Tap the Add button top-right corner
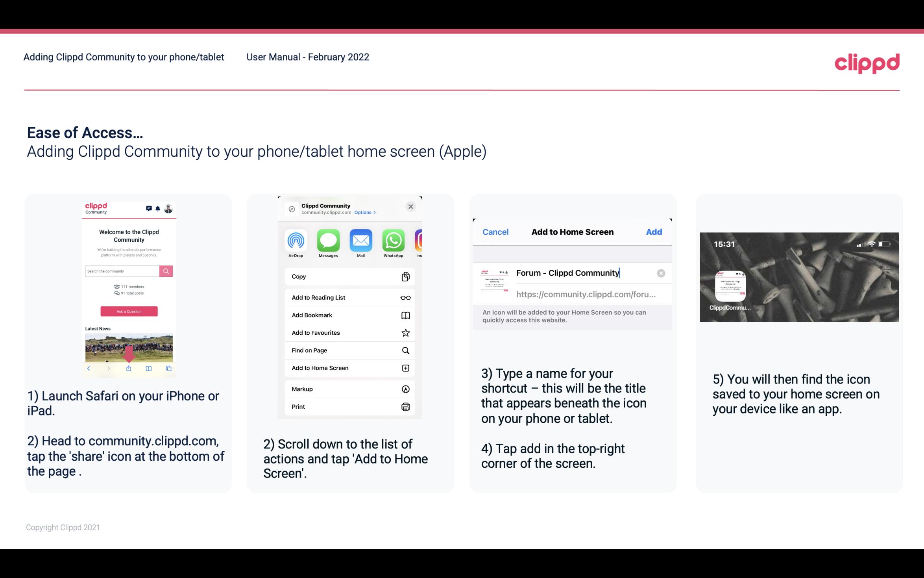The height and width of the screenshot is (578, 924). [x=654, y=232]
